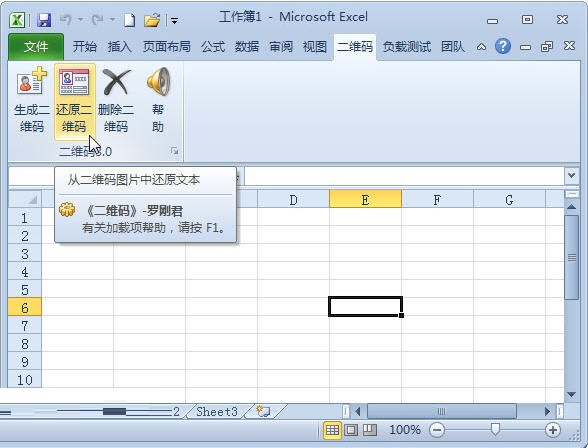Click the open folder icon in quick access
This screenshot has width=588, height=448.
click(x=152, y=20)
